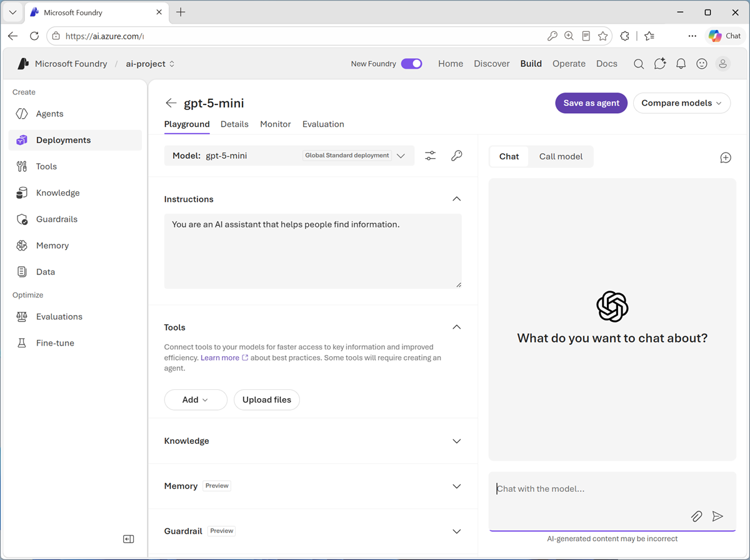
Task: Open notifications bell in the Foundry header
Action: pyautogui.click(x=681, y=64)
